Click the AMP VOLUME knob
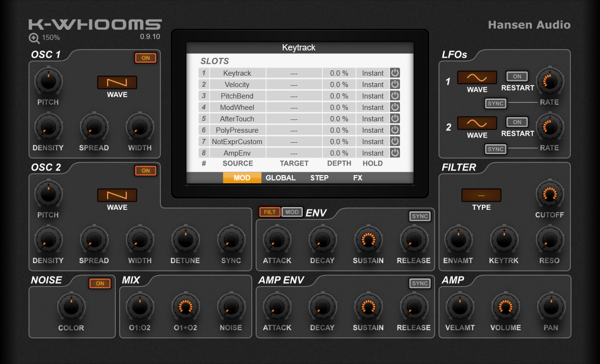 coord(505,307)
